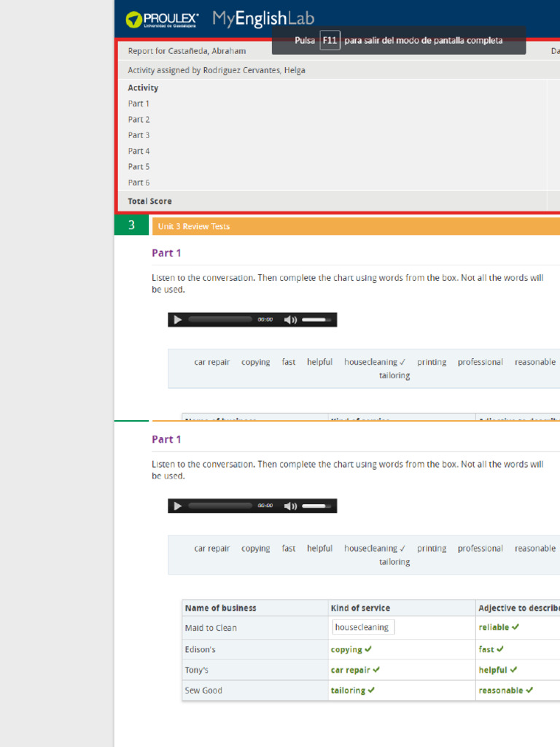The height and width of the screenshot is (747, 560).
Task: Play the audio in the lower player
Action: coord(178,506)
